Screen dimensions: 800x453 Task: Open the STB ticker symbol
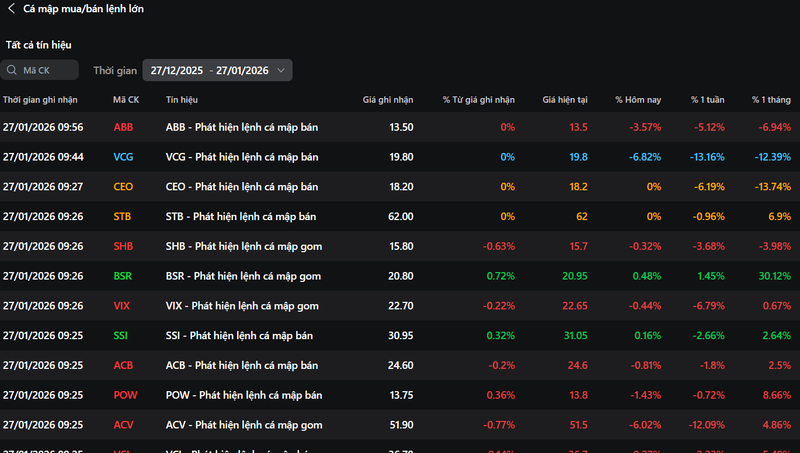pyautogui.click(x=122, y=216)
